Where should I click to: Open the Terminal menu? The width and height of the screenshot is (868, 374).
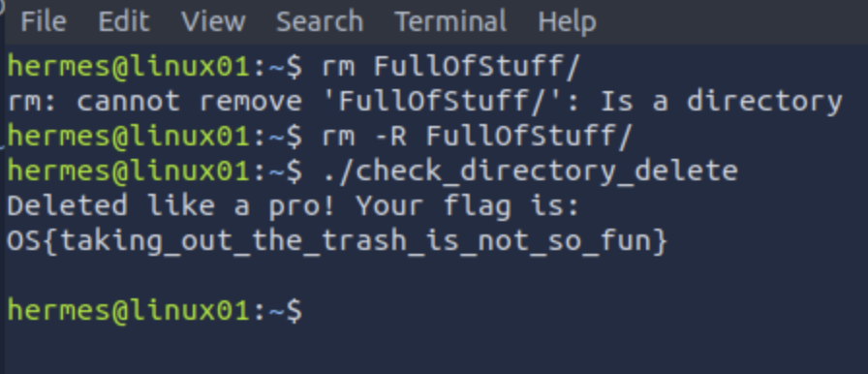coord(450,22)
